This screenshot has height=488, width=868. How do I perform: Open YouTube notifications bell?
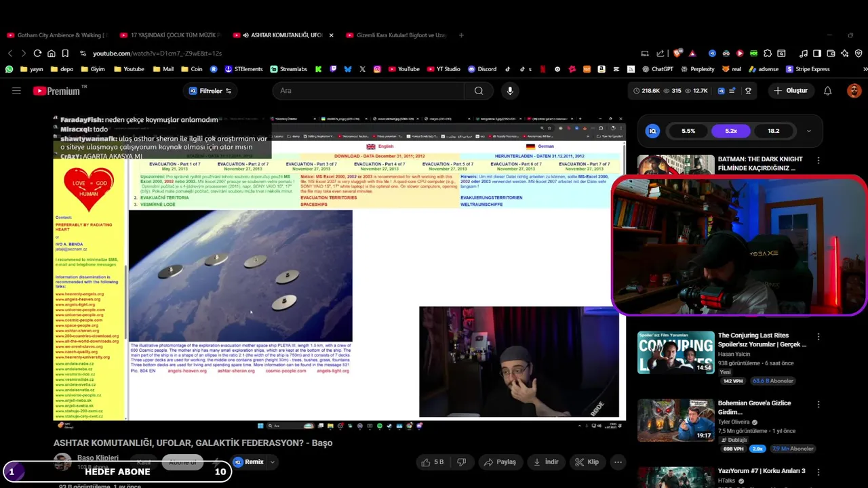tap(827, 91)
